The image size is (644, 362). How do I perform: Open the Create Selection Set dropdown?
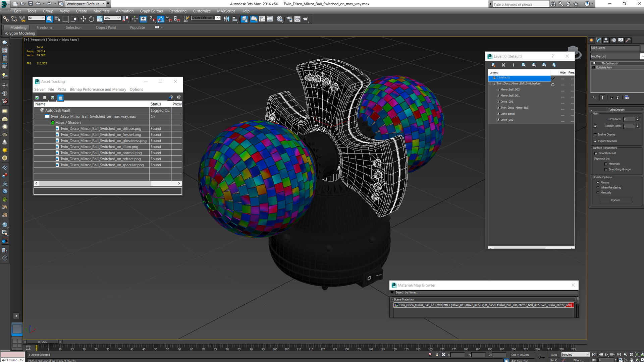click(206, 18)
